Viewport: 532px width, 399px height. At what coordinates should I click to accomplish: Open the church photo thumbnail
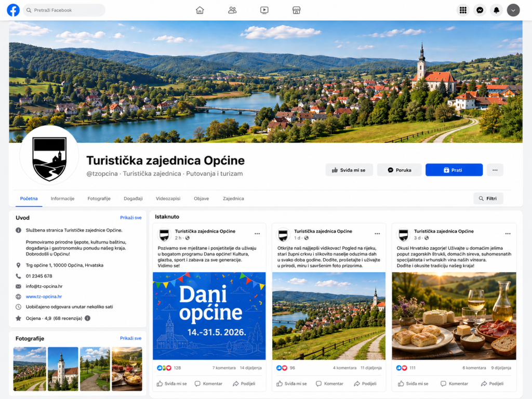[63, 369]
